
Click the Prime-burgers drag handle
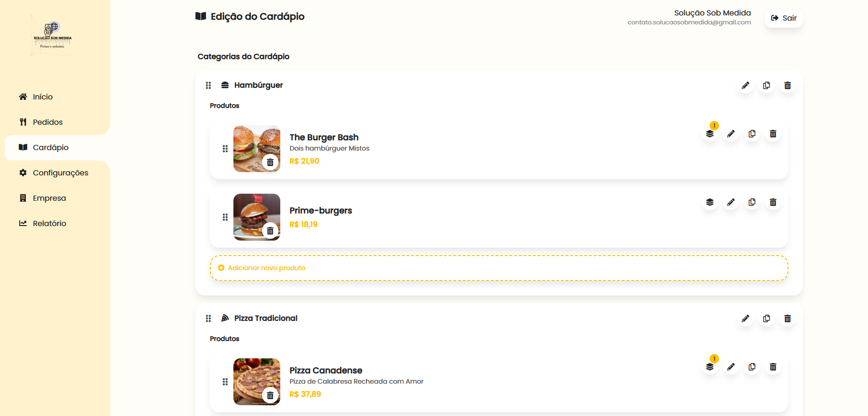click(x=225, y=217)
